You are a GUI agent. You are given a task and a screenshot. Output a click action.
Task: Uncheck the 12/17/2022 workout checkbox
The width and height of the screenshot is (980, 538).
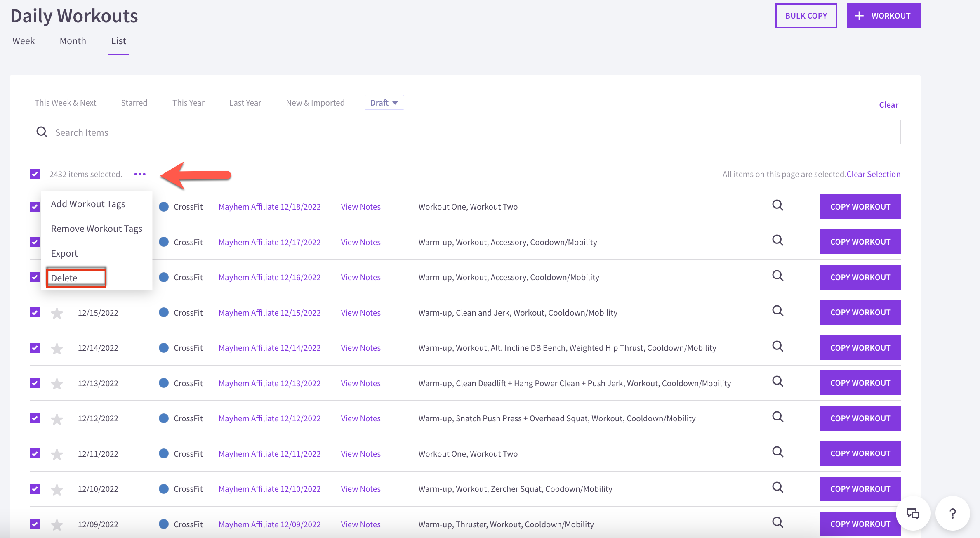35,242
